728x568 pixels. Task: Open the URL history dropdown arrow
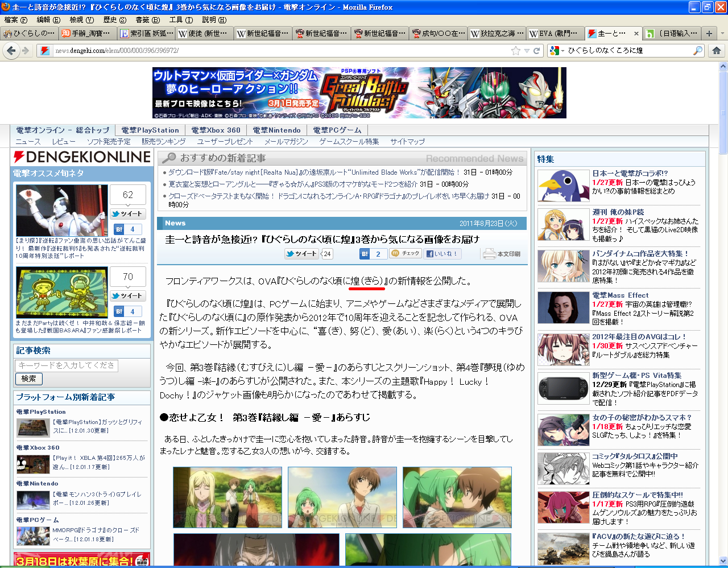(526, 51)
